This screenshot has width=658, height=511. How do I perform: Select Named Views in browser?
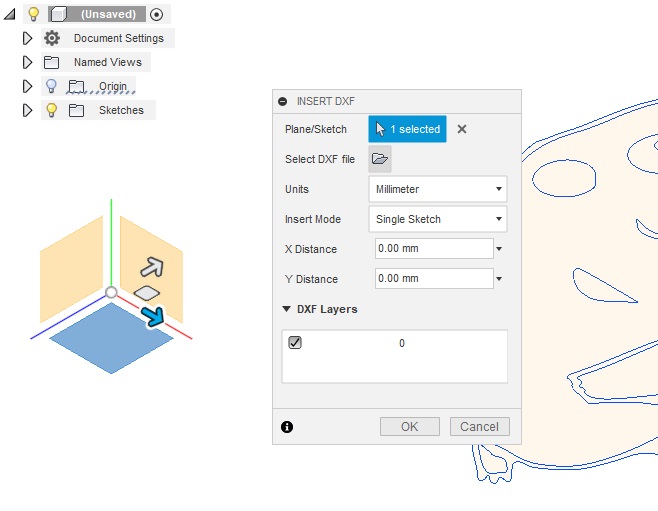108,62
